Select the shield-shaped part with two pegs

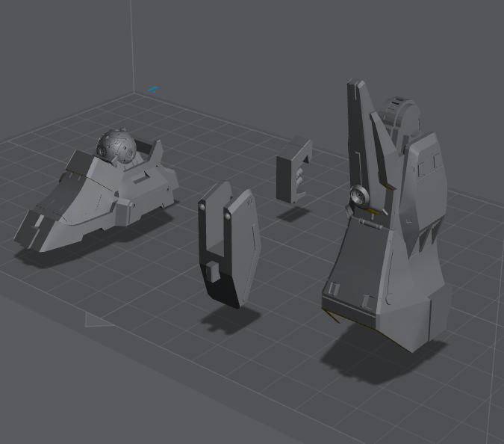click(229, 244)
